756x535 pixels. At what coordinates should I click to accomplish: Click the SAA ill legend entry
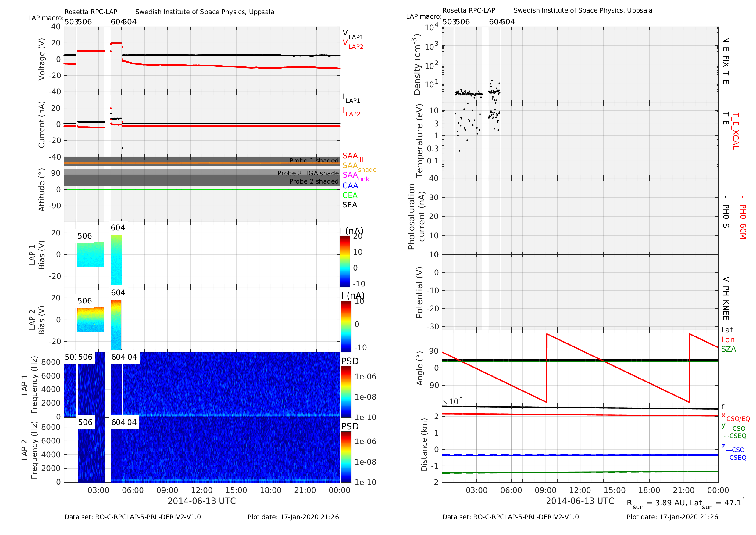click(x=353, y=157)
